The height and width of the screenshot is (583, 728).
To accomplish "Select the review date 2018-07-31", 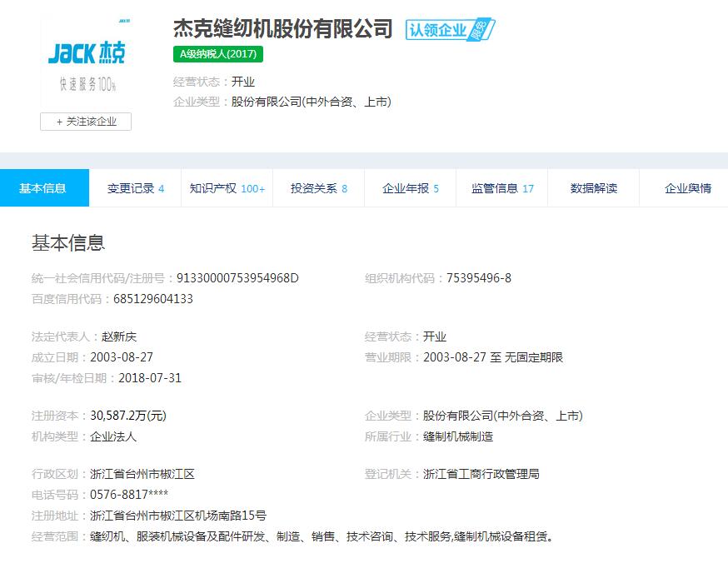I will [150, 378].
